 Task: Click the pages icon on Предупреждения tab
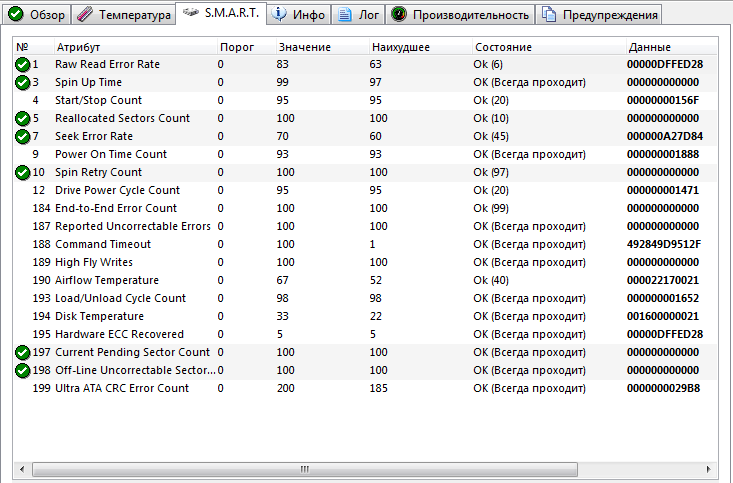[549, 14]
